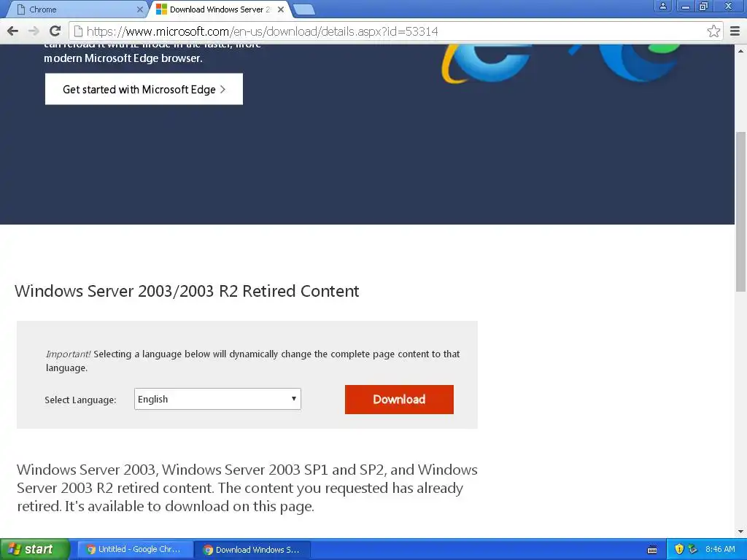The image size is (747, 560).
Task: Click the vertical scrollbar thumb
Action: coord(741,211)
